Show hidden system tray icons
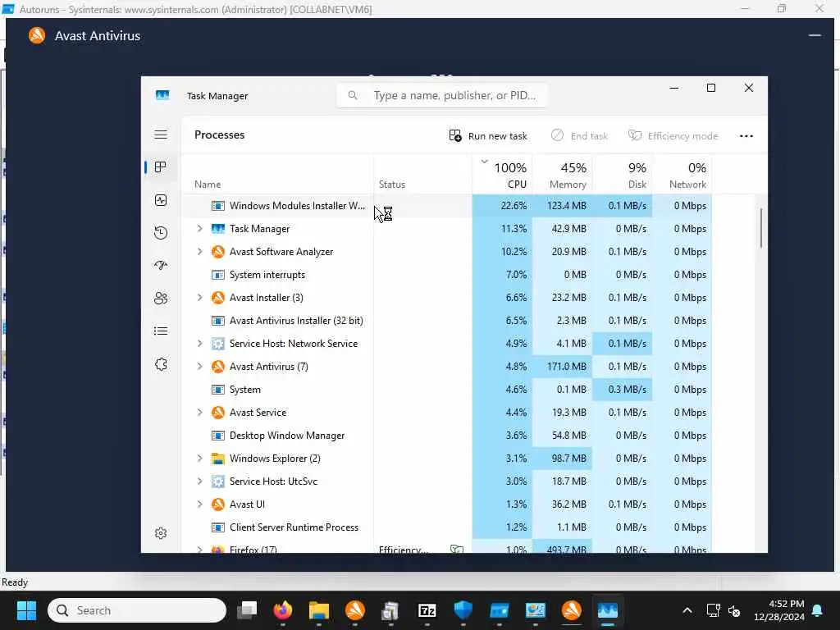The width and height of the screenshot is (840, 630). coord(687,610)
